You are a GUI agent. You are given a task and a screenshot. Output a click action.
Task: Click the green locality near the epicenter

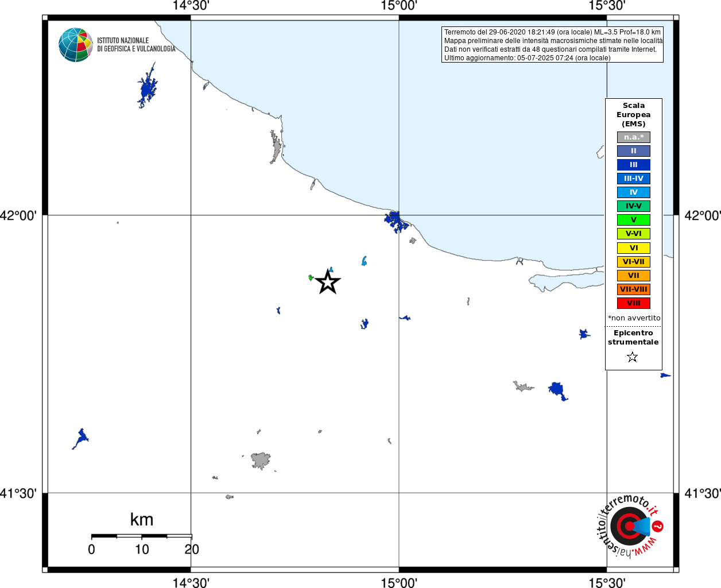click(x=311, y=278)
